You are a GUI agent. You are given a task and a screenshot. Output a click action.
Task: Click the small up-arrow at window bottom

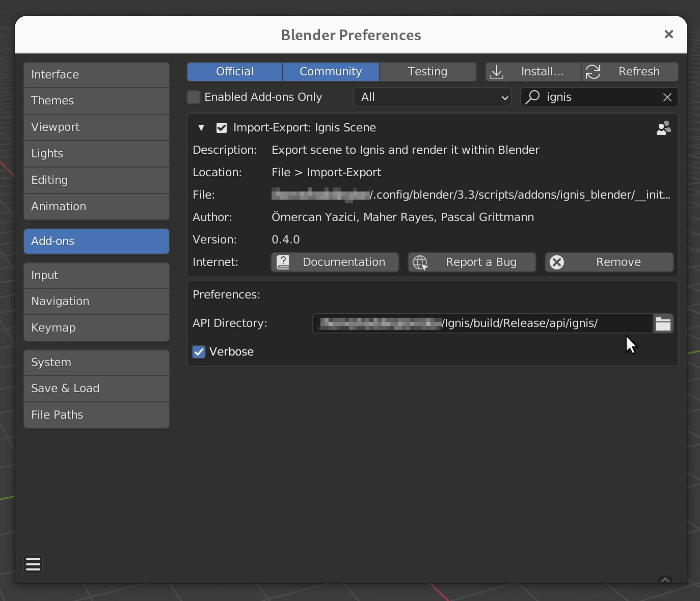[x=665, y=580]
